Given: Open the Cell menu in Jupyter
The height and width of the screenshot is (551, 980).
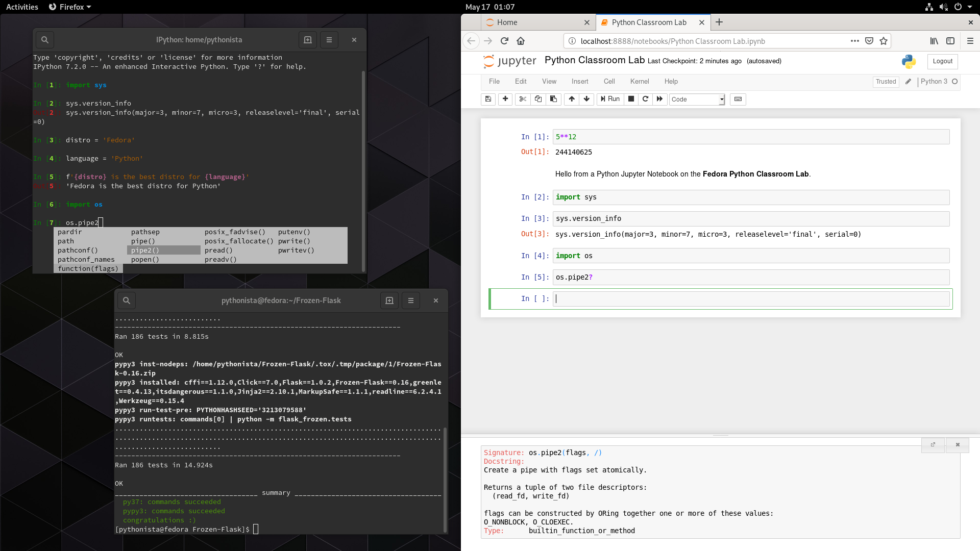Looking at the screenshot, I should pyautogui.click(x=609, y=82).
